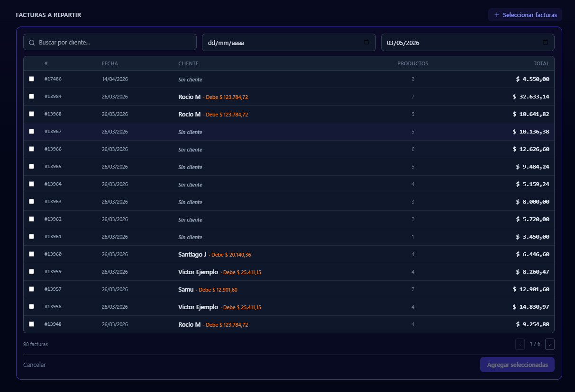Click total $ 14.830,97
575x392 pixels.
click(x=531, y=307)
